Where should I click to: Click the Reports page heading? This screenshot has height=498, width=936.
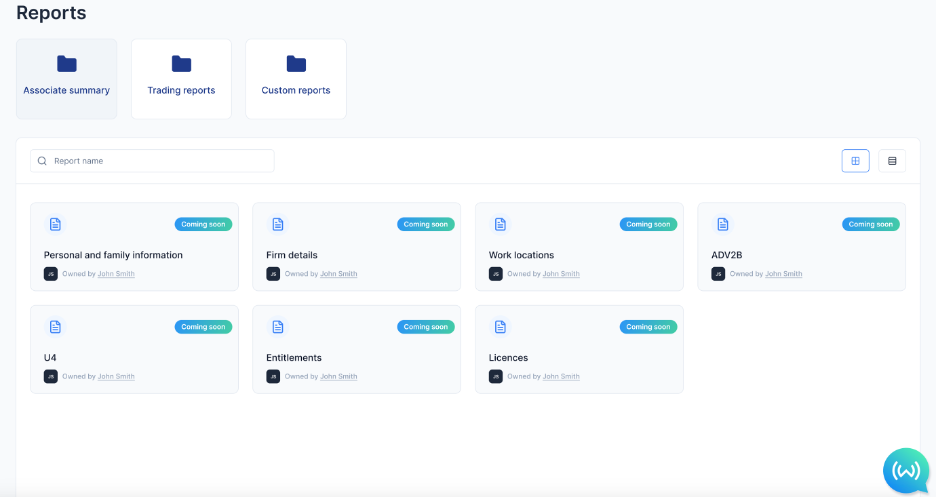tap(51, 13)
